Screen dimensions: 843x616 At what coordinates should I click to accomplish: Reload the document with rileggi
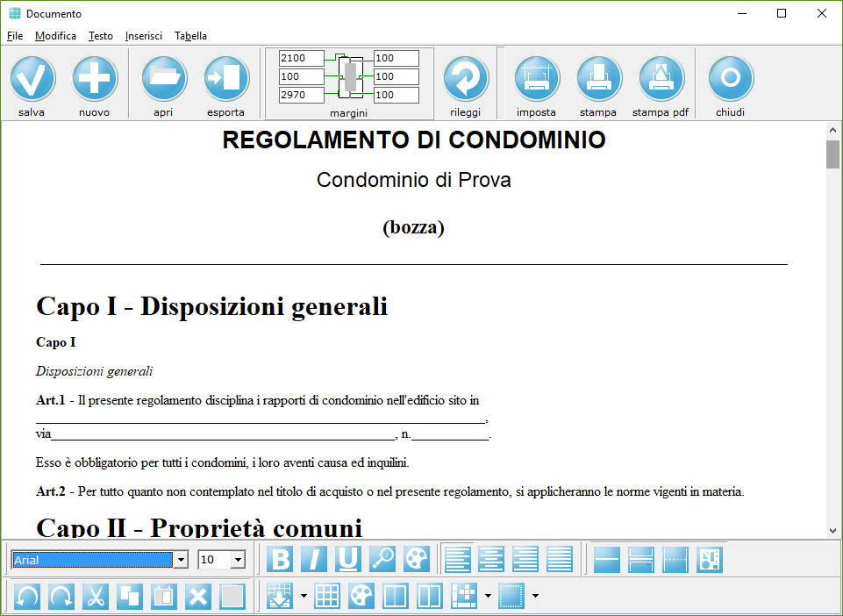[x=466, y=79]
